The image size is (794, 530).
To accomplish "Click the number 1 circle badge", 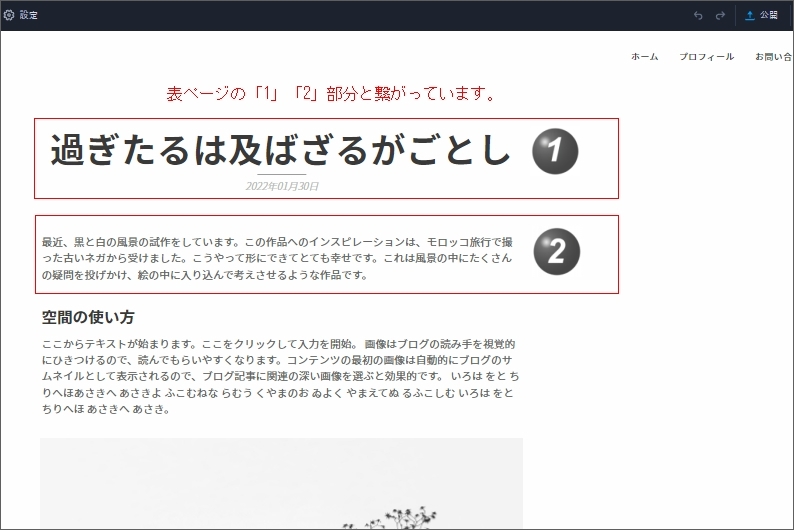I will click(555, 151).
